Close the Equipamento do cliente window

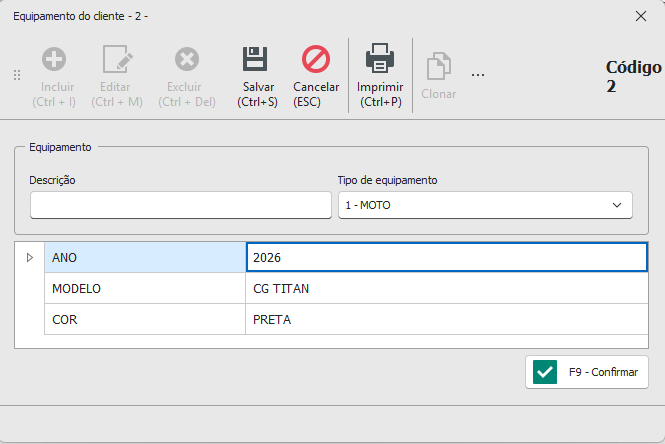(641, 16)
